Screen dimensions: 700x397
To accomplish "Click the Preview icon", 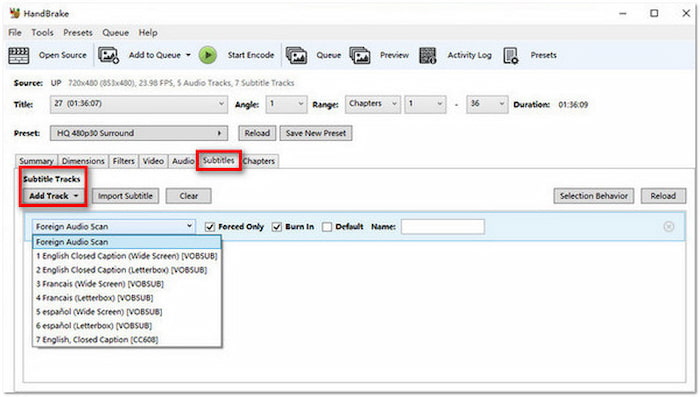I will click(x=360, y=55).
